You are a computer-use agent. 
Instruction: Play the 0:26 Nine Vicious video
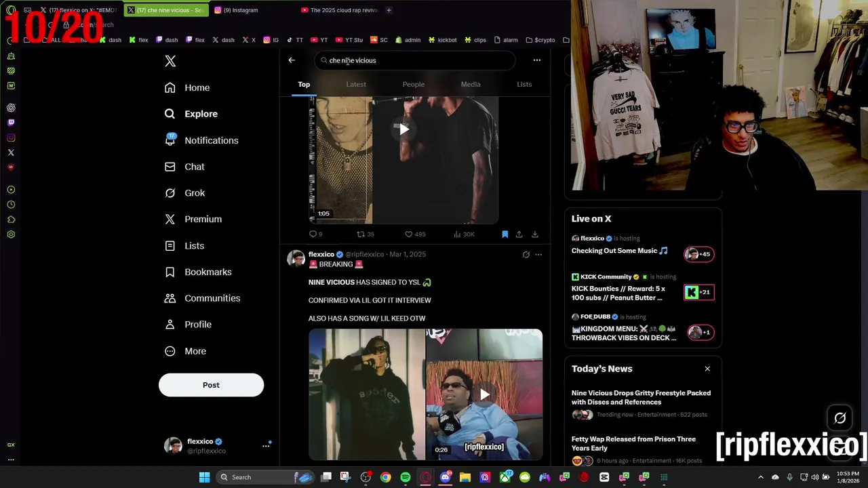tap(484, 394)
